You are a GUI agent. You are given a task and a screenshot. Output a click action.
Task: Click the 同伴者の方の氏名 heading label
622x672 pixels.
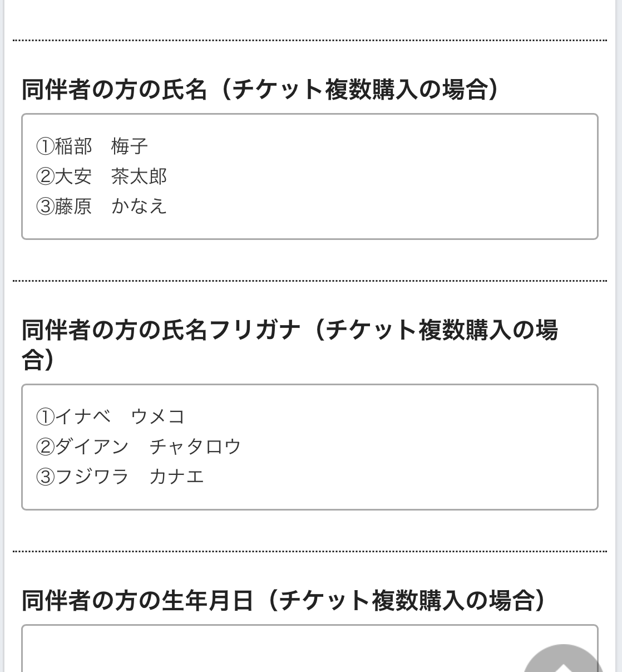tap(115, 89)
